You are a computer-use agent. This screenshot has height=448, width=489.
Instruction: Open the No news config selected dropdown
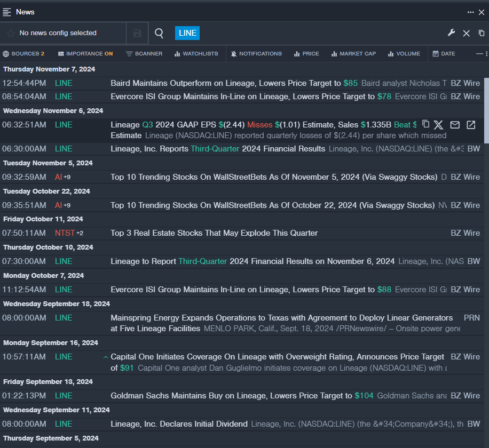pos(58,33)
